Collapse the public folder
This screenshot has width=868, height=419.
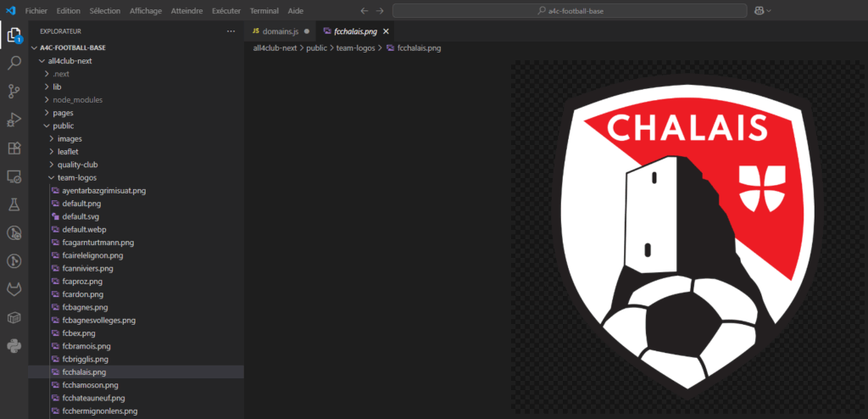point(63,126)
